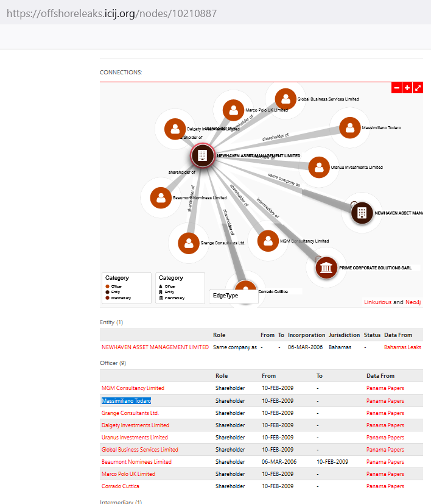Select the PRIME CORPORATE SOLUTIONS SARL intermediary node
Screen dimensions: 431x504
pos(326,268)
